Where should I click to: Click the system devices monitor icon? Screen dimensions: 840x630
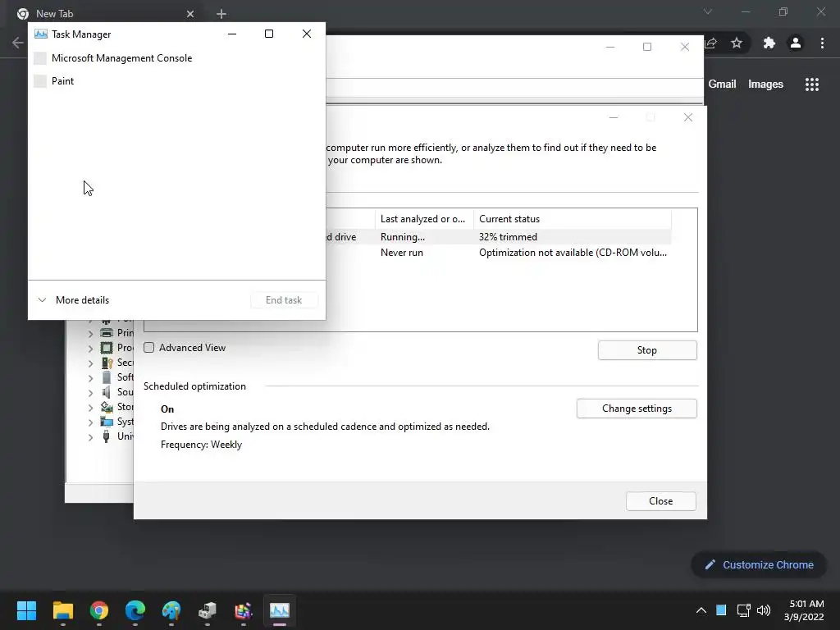tap(107, 422)
